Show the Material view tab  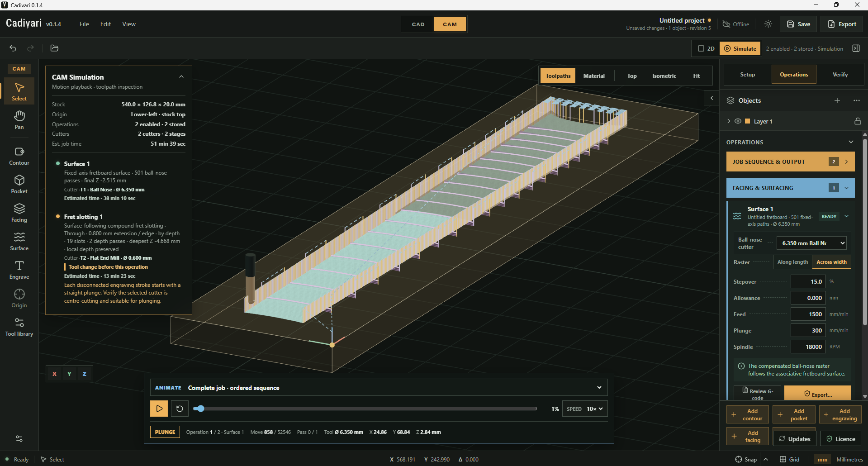(x=593, y=76)
